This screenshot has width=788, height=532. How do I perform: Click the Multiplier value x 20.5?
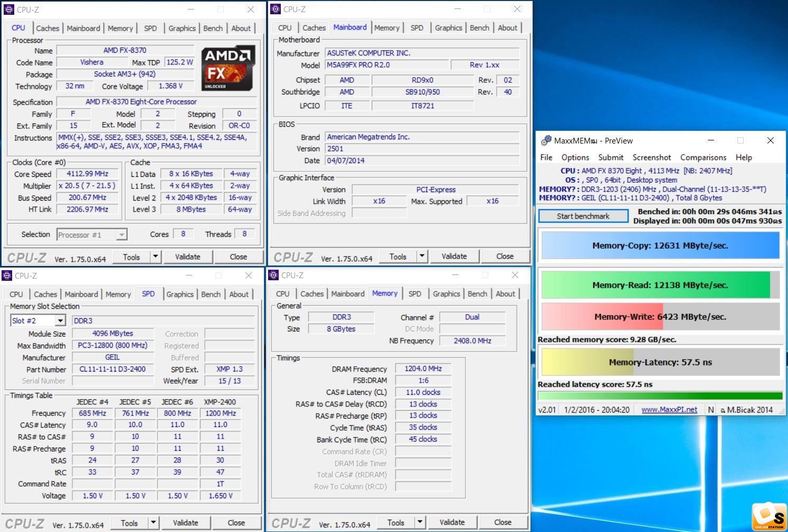(88, 186)
